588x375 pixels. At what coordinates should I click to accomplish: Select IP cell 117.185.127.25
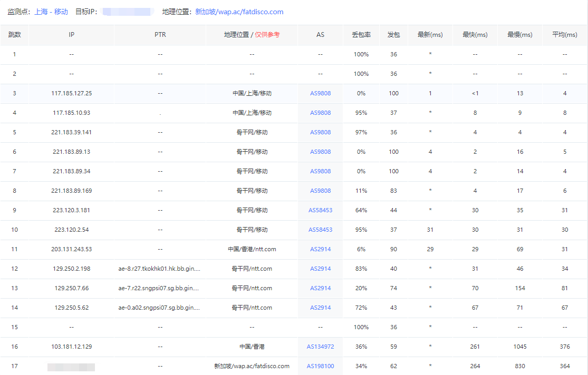(x=71, y=93)
